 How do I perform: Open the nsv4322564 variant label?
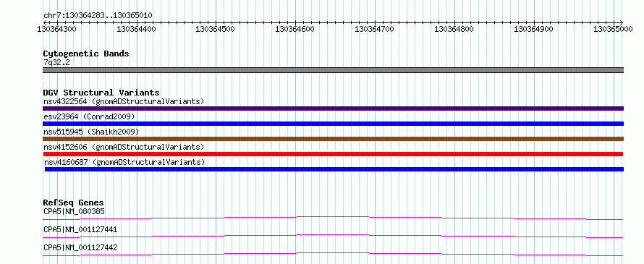[x=124, y=101]
